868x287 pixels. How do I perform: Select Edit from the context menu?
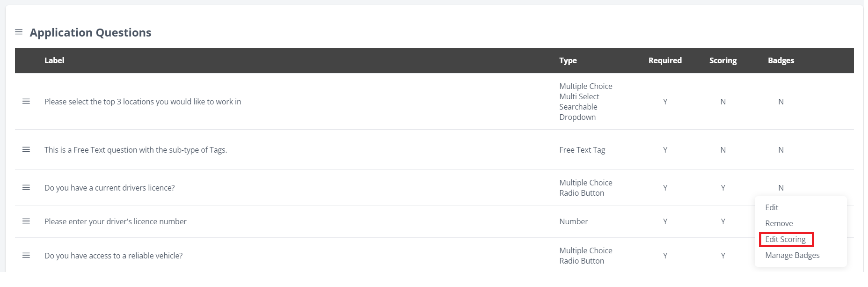tap(772, 207)
